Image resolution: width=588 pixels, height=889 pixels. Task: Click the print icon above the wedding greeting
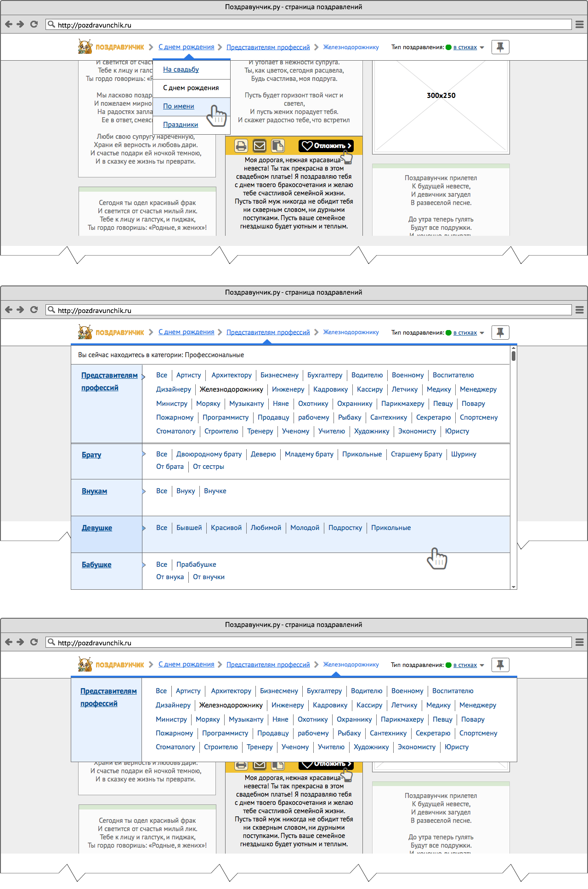click(241, 146)
